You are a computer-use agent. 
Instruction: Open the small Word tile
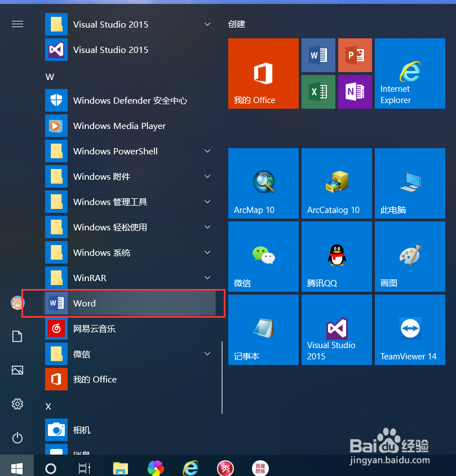pos(318,55)
